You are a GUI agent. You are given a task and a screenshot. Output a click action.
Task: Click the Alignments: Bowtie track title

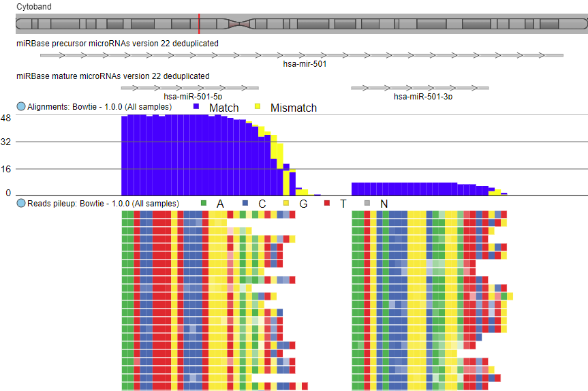[99, 107]
